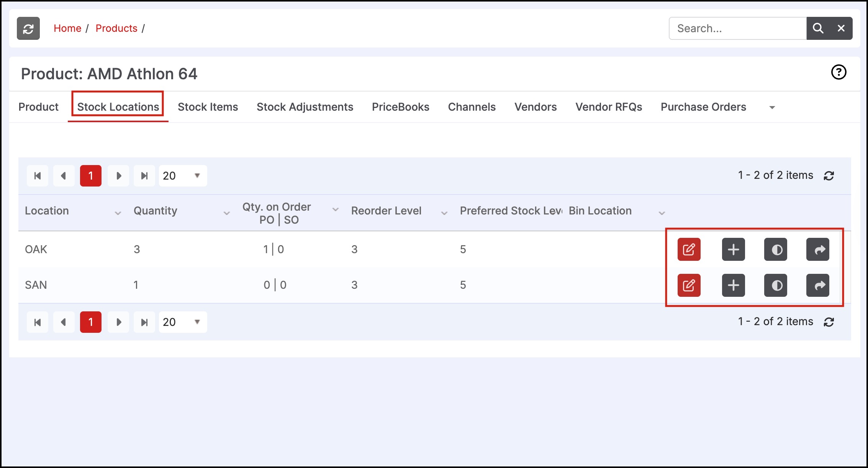868x468 pixels.
Task: Click the refresh button beside Home breadcrumb
Action: [28, 28]
